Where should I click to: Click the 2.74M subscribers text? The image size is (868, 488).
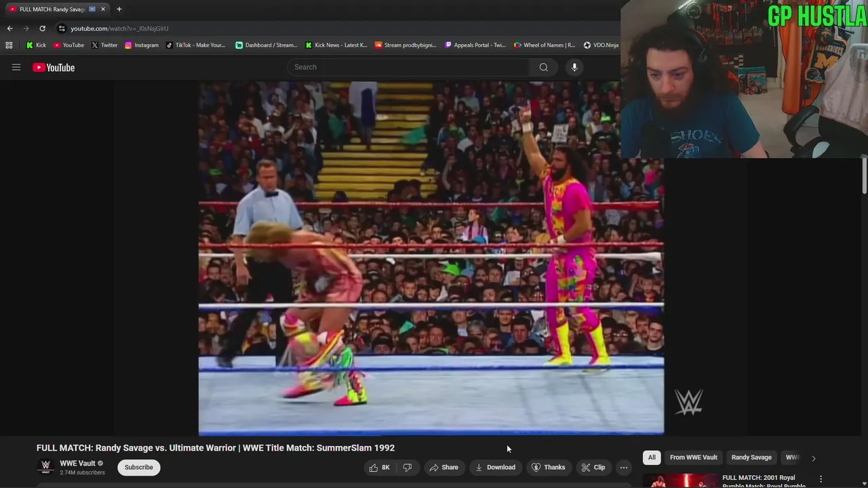[82, 472]
